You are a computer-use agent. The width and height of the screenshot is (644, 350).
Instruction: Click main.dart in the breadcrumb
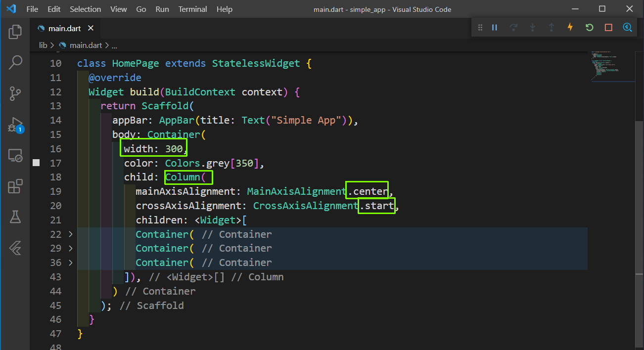coord(86,45)
